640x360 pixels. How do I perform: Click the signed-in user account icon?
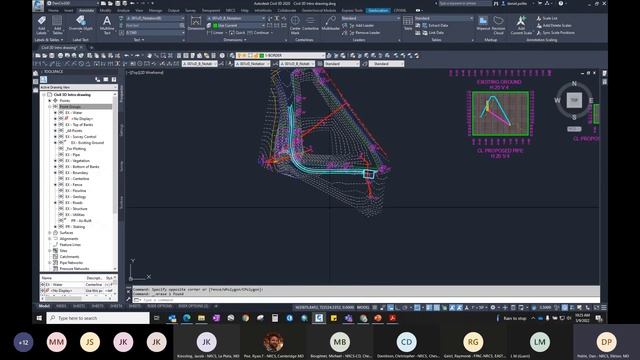[x=504, y=3]
